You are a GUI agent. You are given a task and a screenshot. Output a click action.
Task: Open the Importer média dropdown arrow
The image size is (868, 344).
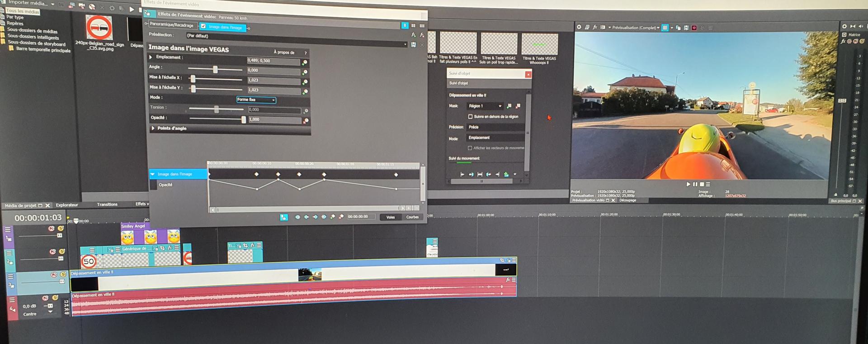coord(53,4)
